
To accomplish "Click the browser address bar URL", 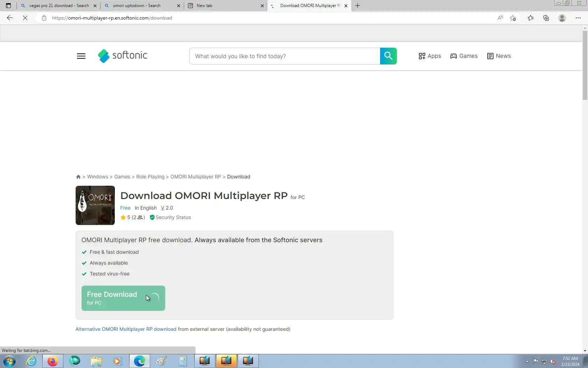I will point(112,18).
